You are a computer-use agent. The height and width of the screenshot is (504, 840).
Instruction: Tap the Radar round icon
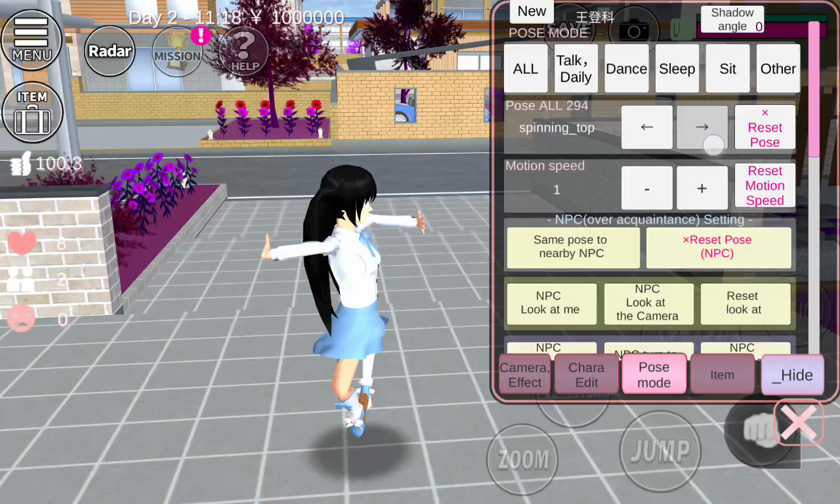click(x=110, y=51)
